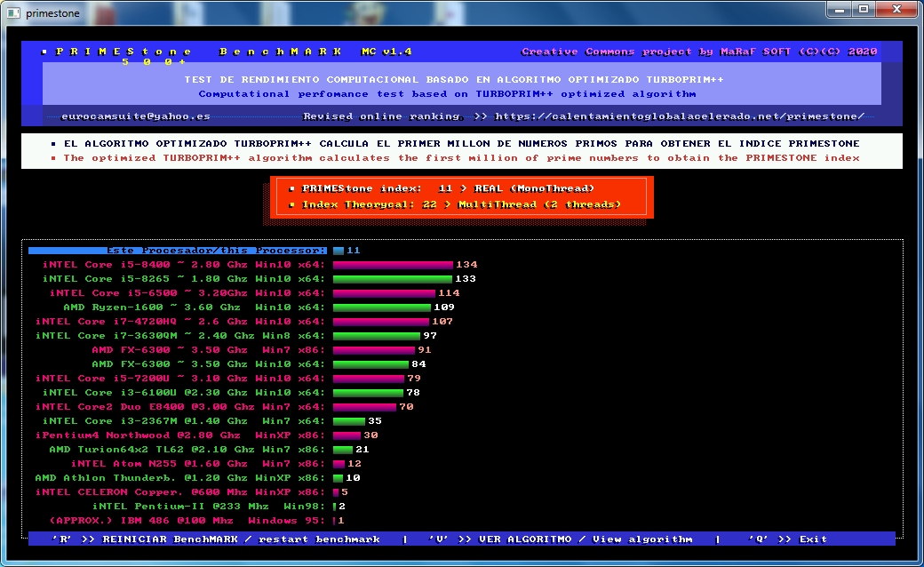924x567 pixels.
Task: Close the primestone window
Action: point(895,9)
